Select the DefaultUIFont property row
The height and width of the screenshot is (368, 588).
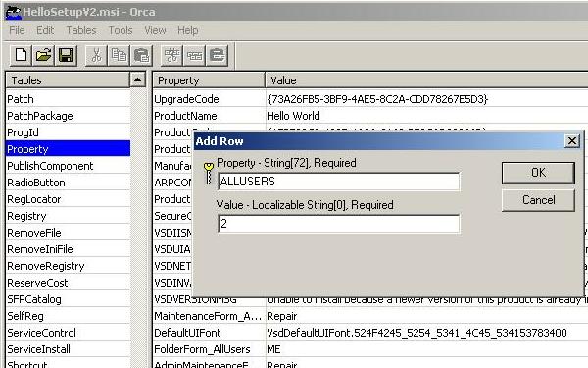(209, 333)
